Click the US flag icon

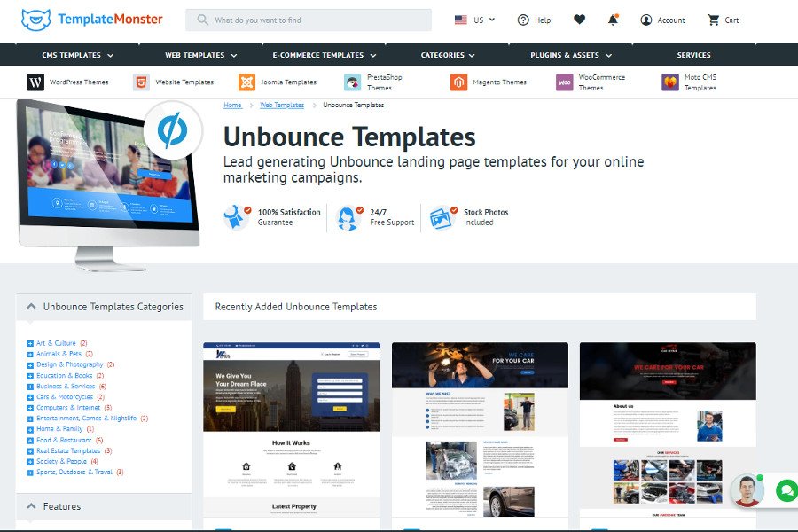(x=460, y=20)
